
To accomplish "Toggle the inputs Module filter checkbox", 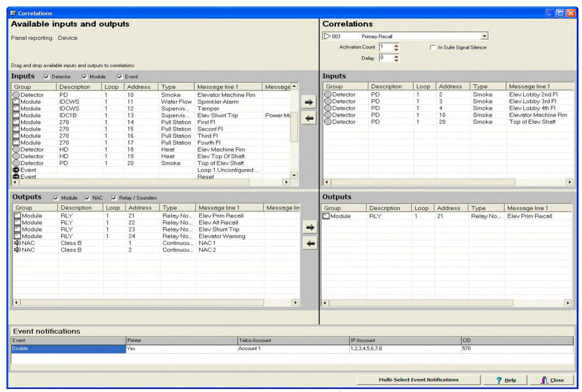I will (x=84, y=77).
